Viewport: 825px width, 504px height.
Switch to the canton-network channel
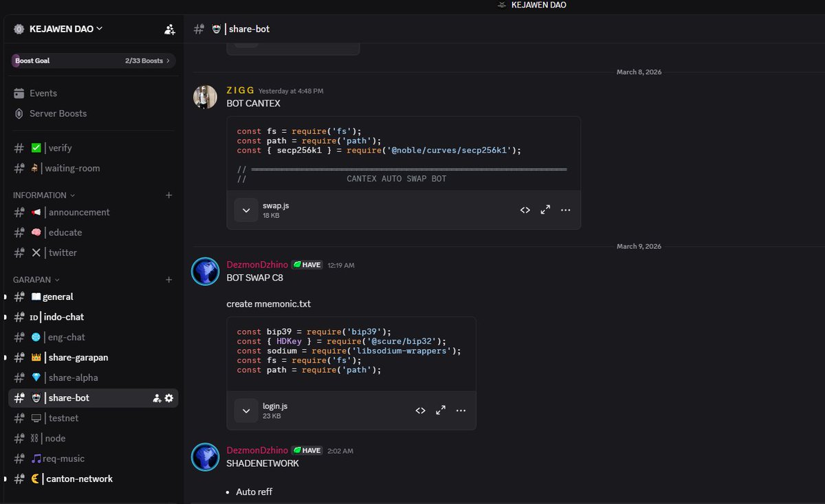click(93, 479)
